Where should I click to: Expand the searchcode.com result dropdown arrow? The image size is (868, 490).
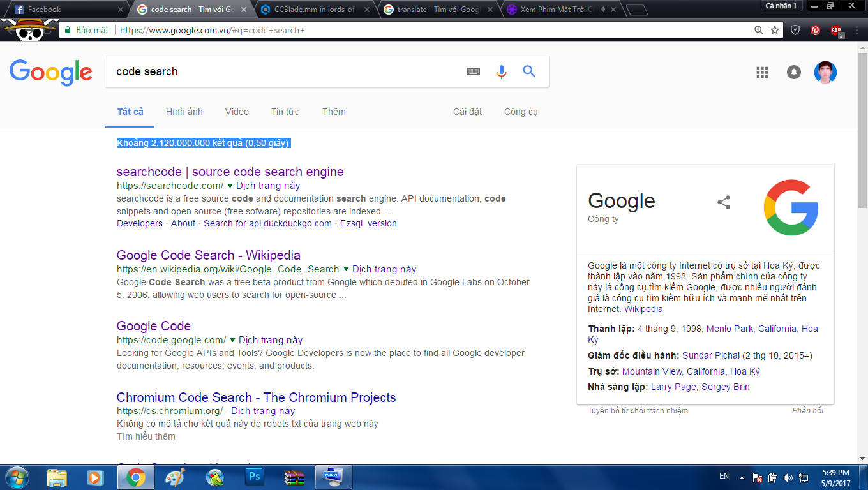[230, 186]
